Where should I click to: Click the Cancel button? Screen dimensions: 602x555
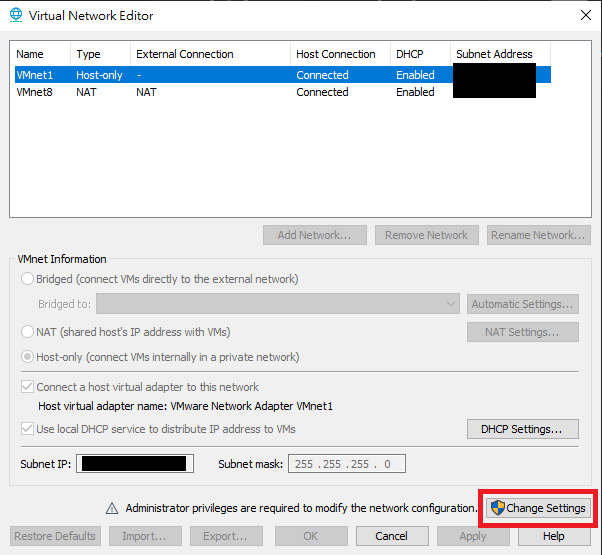pos(392,536)
